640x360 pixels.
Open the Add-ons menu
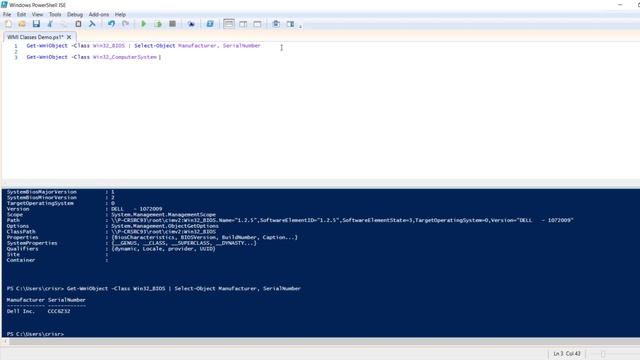99,14
